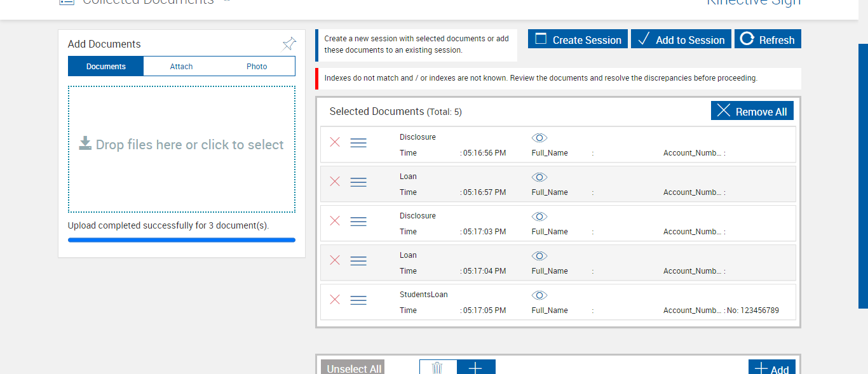
Task: Click the reorder handle on the first Loan row
Action: (x=358, y=182)
